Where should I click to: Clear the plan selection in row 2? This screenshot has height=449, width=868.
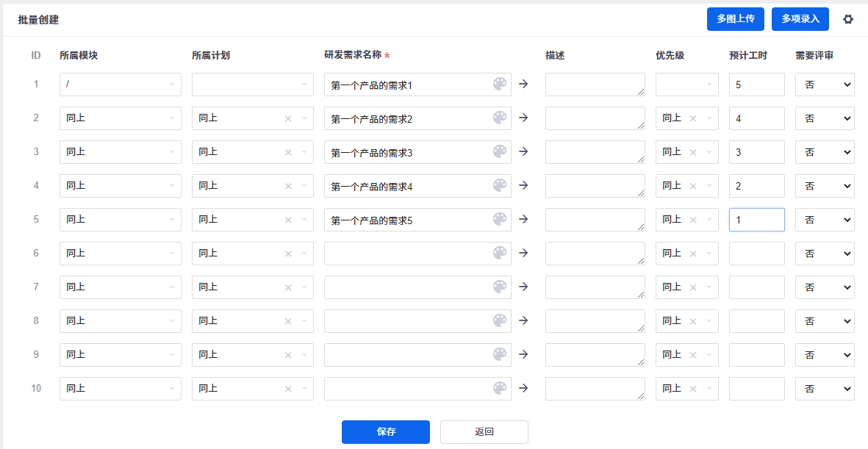click(x=288, y=118)
